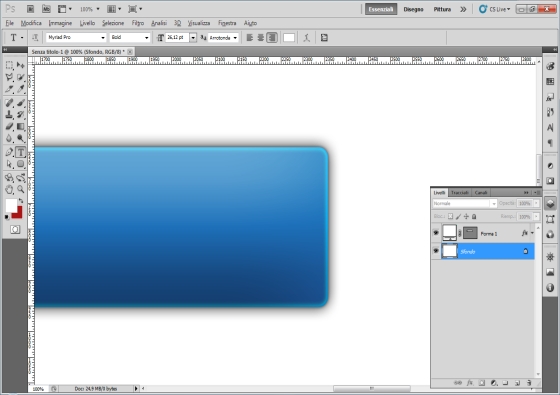Select the Blur tool

tap(9, 138)
